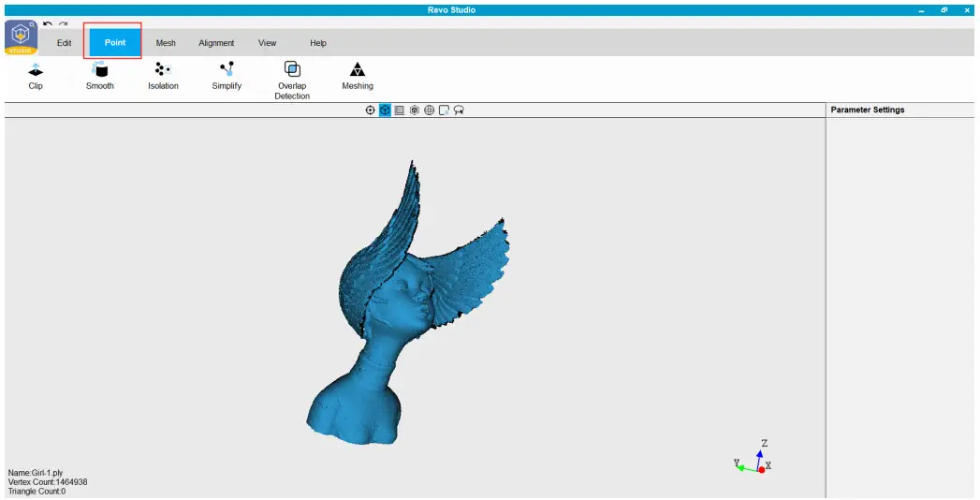Image resolution: width=980 pixels, height=500 pixels.
Task: Open the Alignment tab
Action: pos(216,42)
